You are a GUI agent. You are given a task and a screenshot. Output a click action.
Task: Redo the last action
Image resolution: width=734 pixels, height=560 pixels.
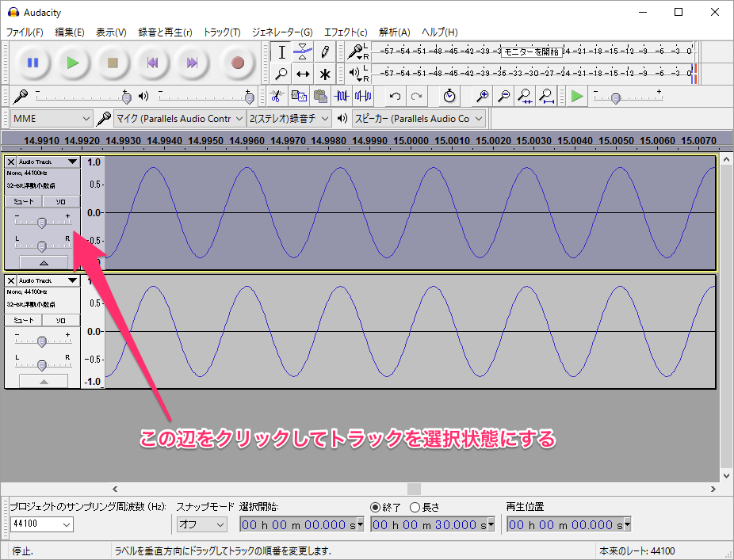pos(417,97)
